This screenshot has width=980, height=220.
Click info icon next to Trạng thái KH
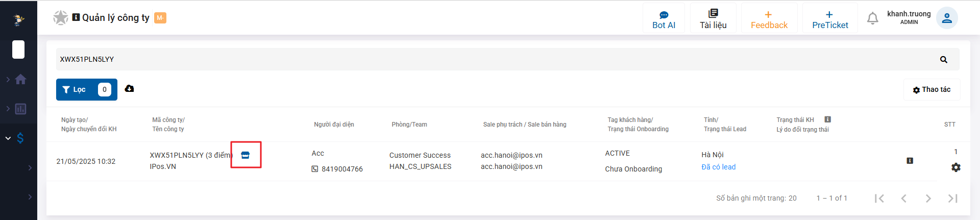828,119
